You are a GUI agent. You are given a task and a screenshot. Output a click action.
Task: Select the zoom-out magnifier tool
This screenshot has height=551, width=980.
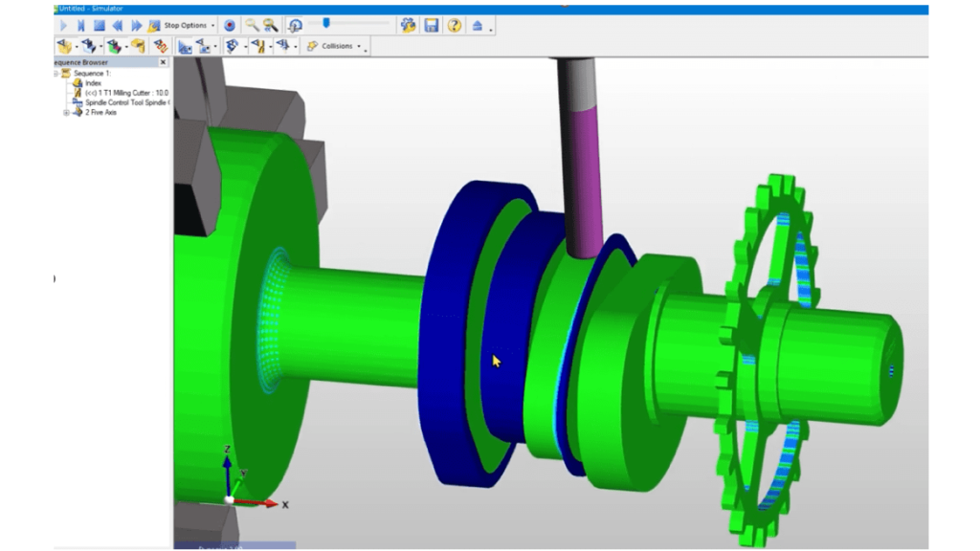click(x=270, y=24)
